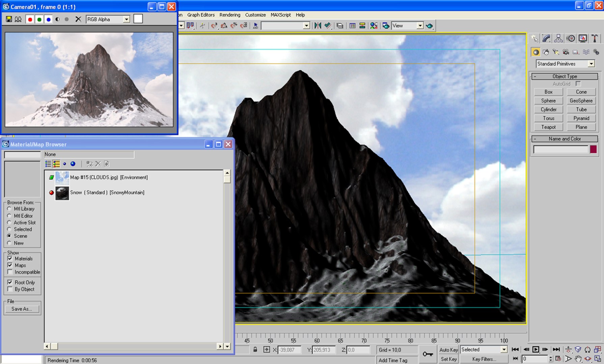Image resolution: width=604 pixels, height=364 pixels.
Task: Save the rendered image in Camera01 window
Action: [x=9, y=19]
